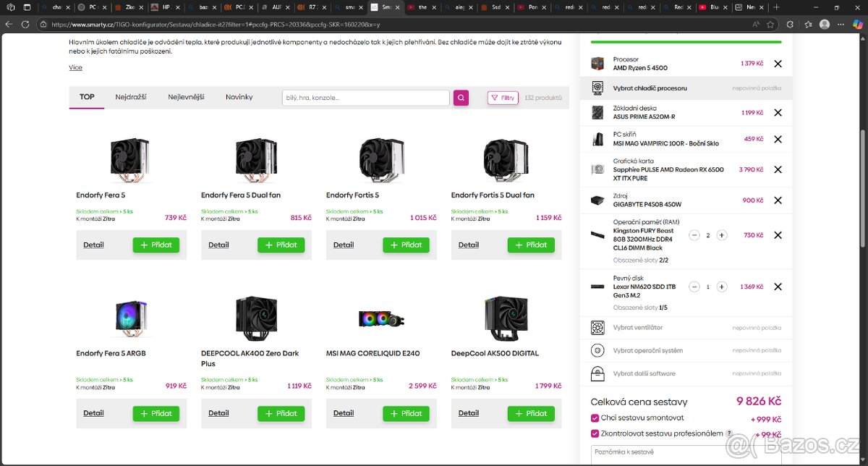Open Detail for Endorfy Fera 5 ARGB
The image size is (868, 466).
(93, 413)
